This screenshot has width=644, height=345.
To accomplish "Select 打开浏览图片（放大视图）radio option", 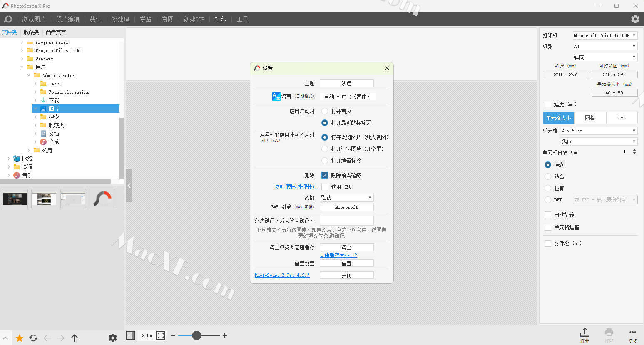I will 325,137.
